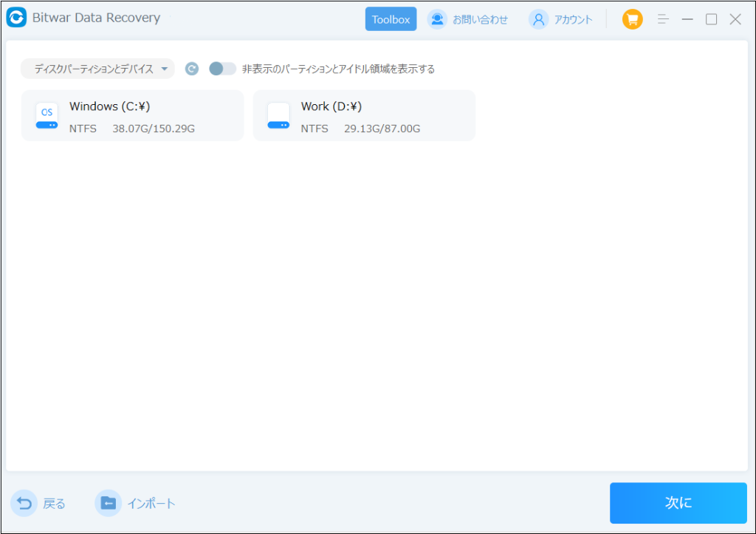Click the orange shopping cart icon
Viewport: 756px width, 534px height.
click(632, 20)
